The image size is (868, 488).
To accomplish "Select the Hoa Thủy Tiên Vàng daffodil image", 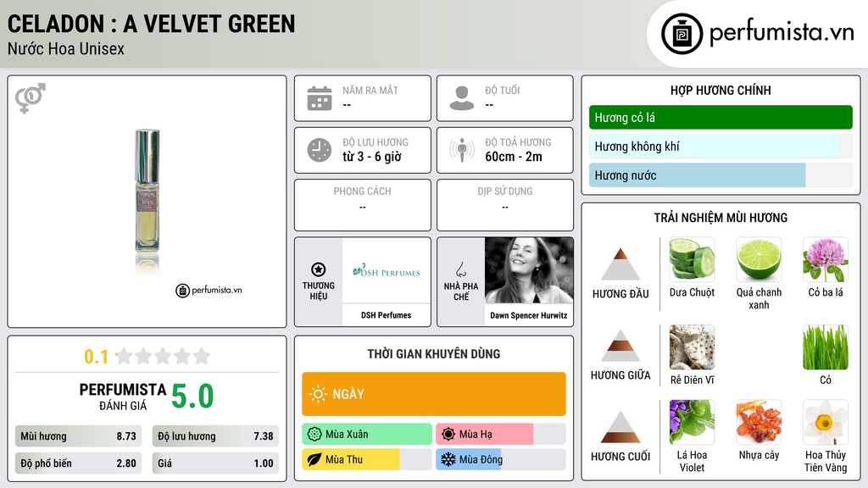I will [826, 422].
